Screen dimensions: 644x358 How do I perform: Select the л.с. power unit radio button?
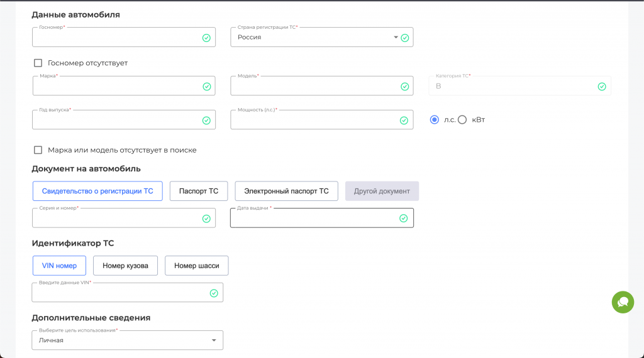click(x=435, y=120)
